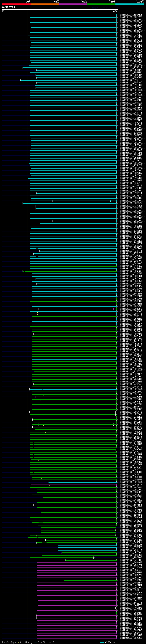Click the red 20% legend segment
Viewport: 146px width, 644px height.
pos(16,4)
